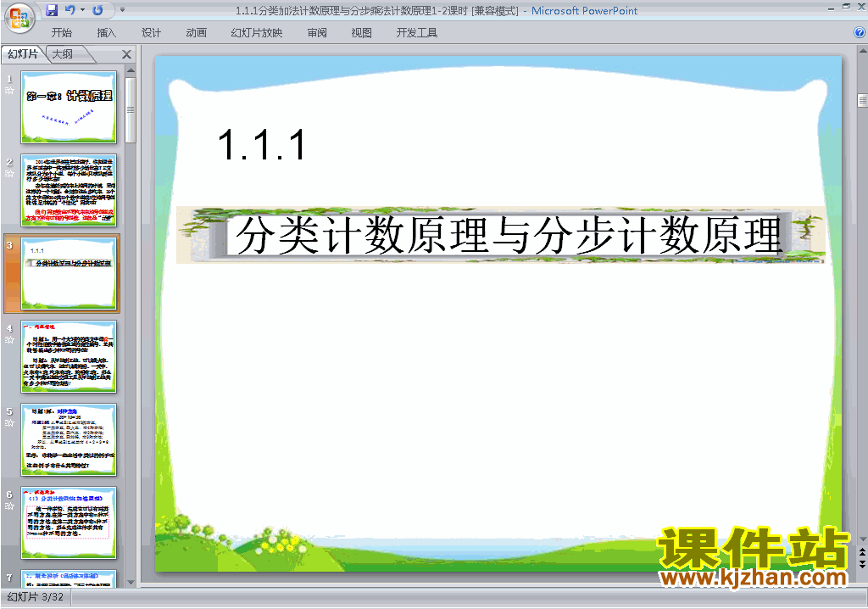
Task: Open the 幻灯片放映 ribbon tab
Action: click(256, 33)
